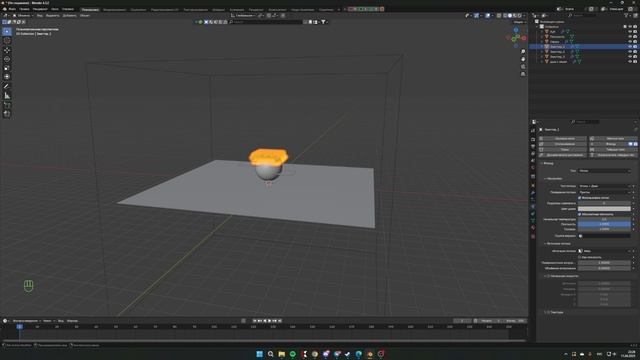
Task: Open the 'Правка' menu
Action: 24,9
